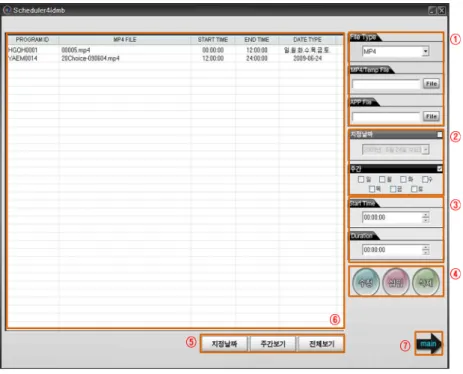This screenshot has width=463, height=374.
Task: Sort by the MP4 FILE column header
Action: 125,40
